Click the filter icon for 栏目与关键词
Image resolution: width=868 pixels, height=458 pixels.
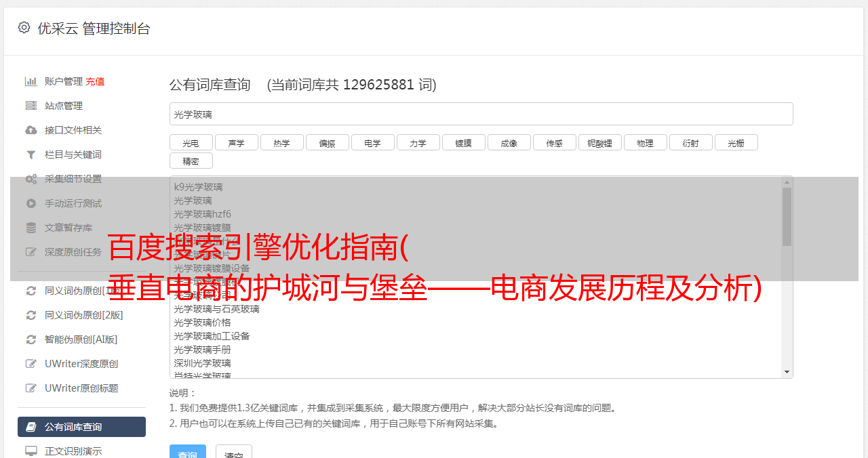[x=31, y=154]
